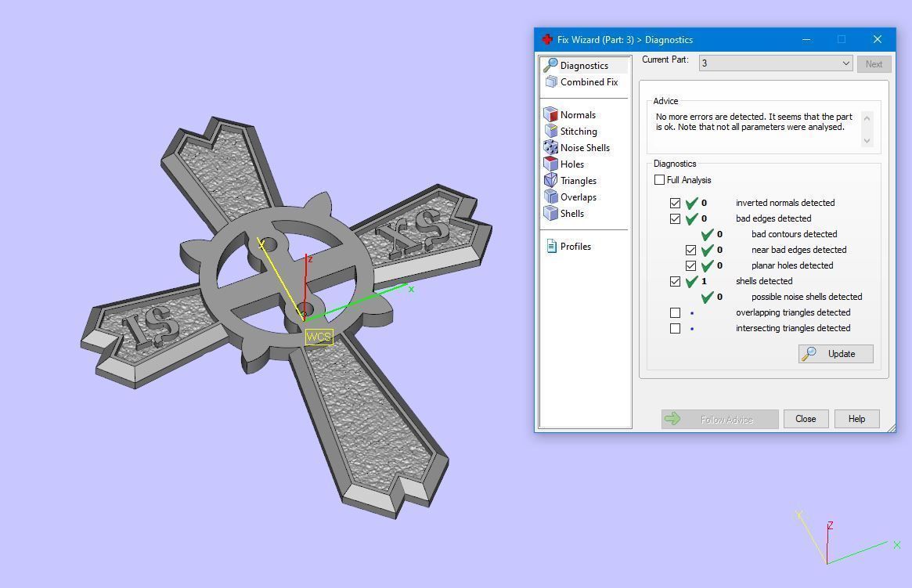912x588 pixels.
Task: Select the Stitching entry
Action: click(x=579, y=132)
